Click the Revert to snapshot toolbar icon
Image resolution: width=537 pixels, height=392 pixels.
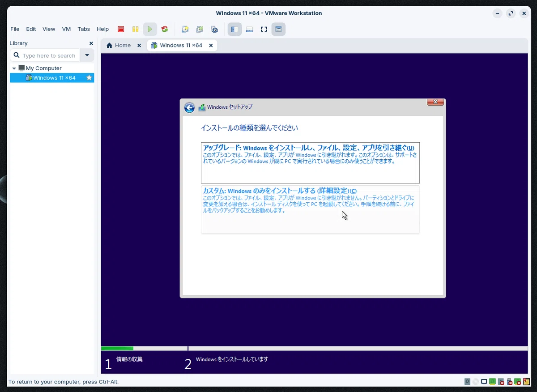point(200,29)
